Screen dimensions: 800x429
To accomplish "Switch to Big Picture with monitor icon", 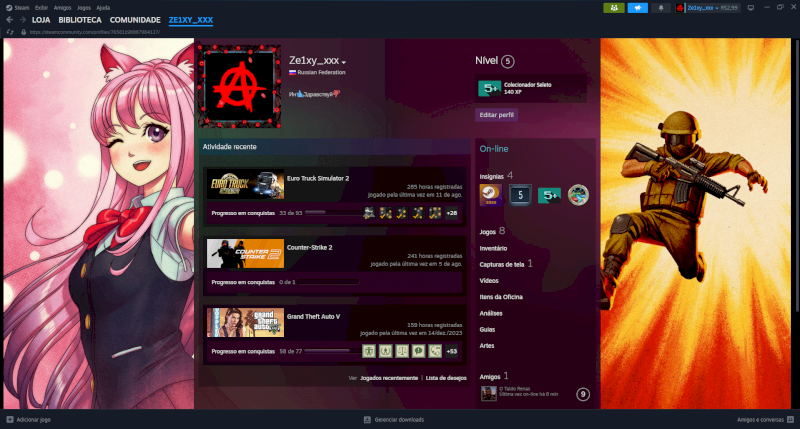I will [x=751, y=8].
